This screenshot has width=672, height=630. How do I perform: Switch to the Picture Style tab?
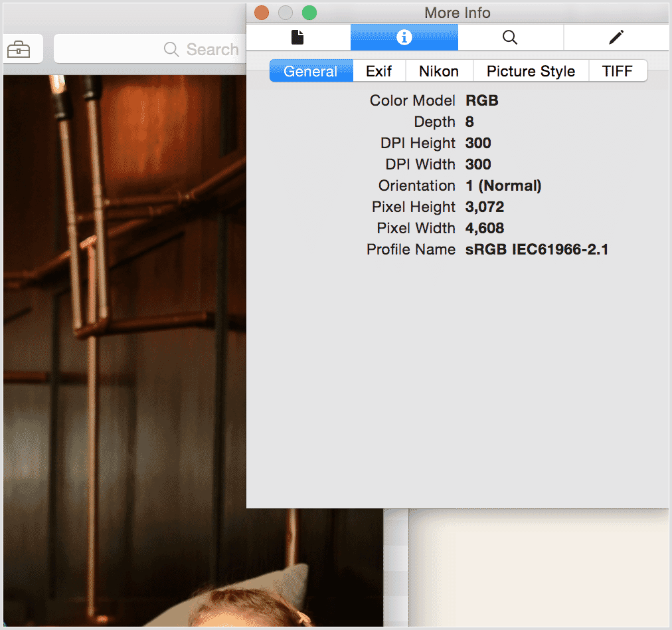(x=531, y=70)
